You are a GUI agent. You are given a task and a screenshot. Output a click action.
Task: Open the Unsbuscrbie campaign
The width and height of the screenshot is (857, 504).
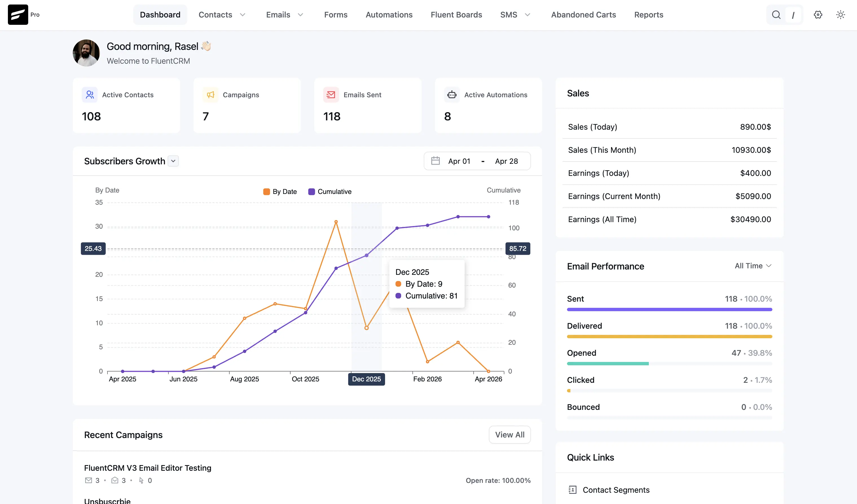[107, 501]
